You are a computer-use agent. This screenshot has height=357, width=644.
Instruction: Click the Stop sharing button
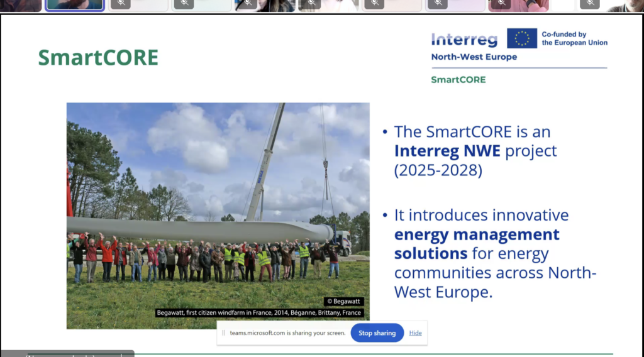[377, 333]
